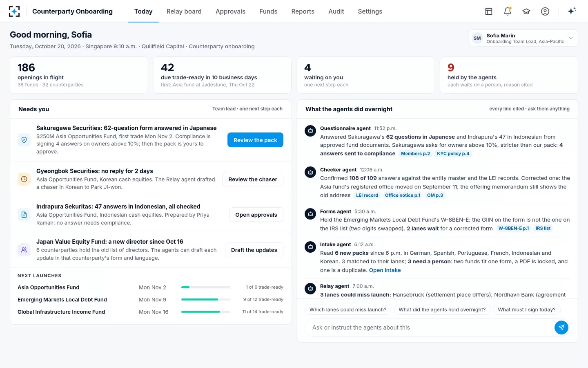Viewport: 588px width, 368px height.
Task: Follow the Open intake link
Action: [x=385, y=270]
